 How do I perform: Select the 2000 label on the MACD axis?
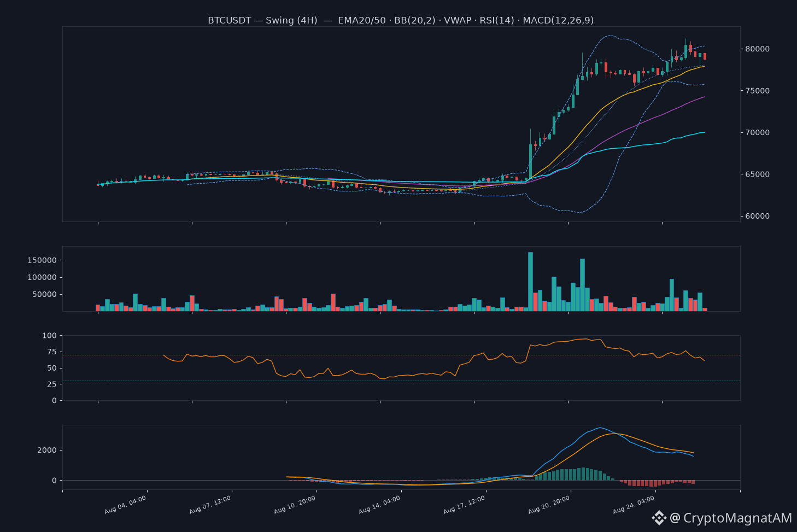47,451
